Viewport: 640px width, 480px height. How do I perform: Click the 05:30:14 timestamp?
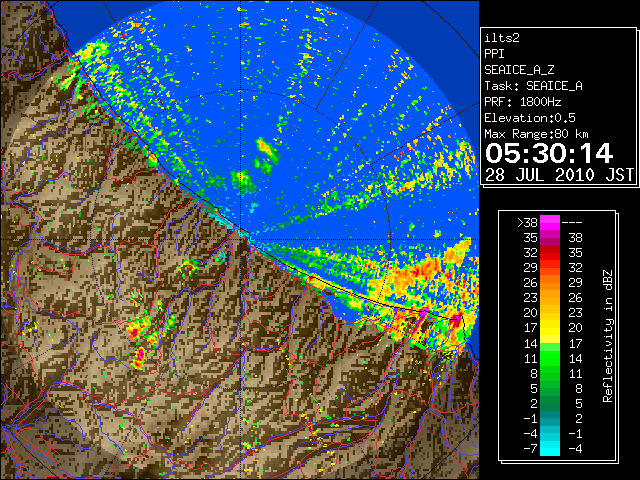click(549, 153)
